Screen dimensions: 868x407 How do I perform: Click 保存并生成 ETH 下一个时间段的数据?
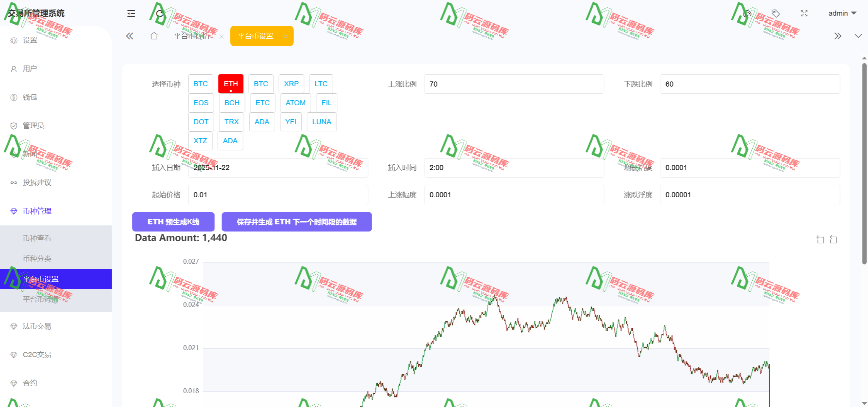coord(297,222)
